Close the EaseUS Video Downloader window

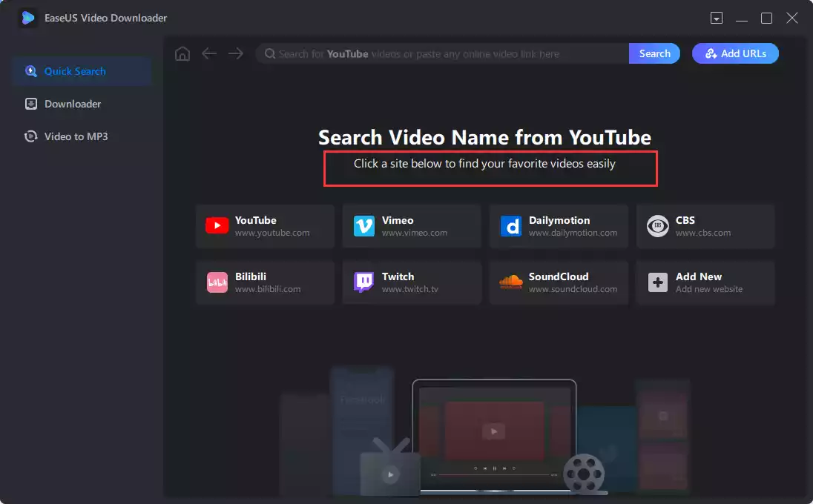click(791, 18)
